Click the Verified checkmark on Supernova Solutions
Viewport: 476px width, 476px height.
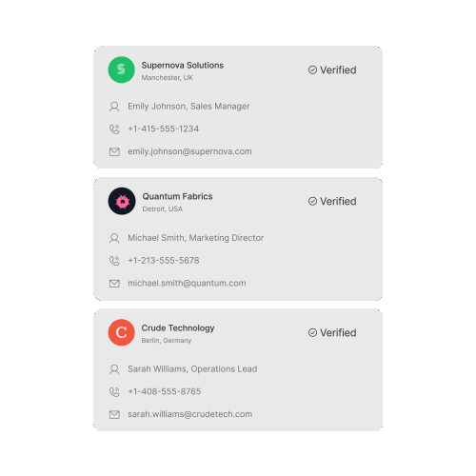(312, 69)
